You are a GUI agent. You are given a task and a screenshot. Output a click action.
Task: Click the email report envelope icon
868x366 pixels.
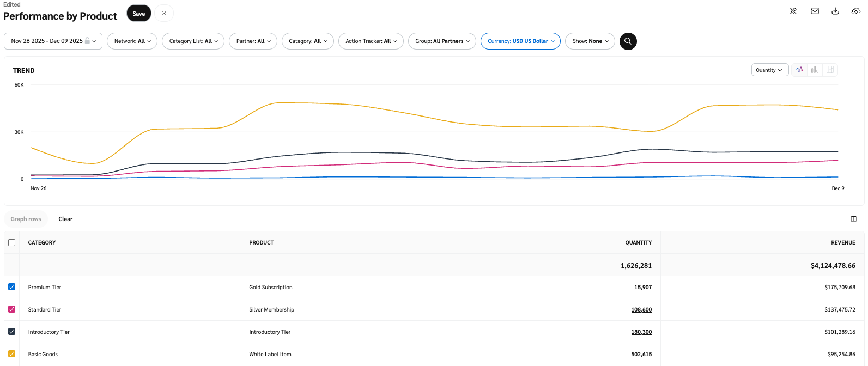tap(815, 11)
